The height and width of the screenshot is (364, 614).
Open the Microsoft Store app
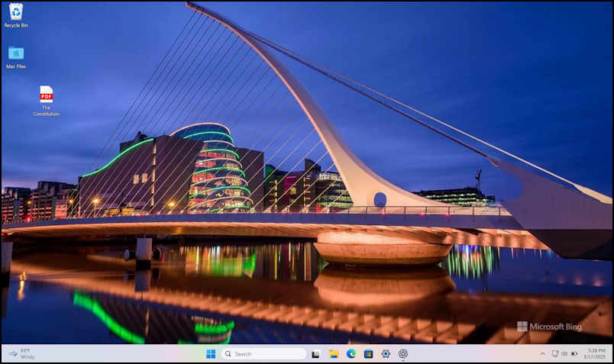[x=368, y=354]
